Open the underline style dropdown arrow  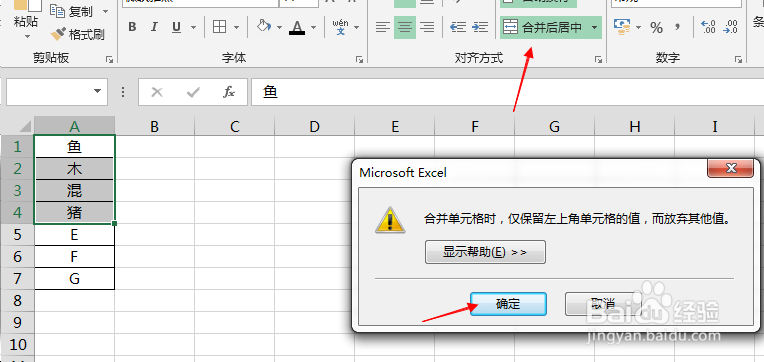(x=193, y=27)
